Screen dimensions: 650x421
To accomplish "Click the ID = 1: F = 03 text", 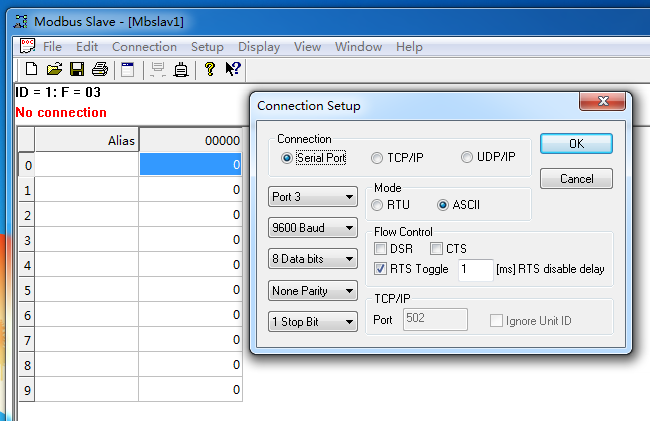I will click(58, 92).
